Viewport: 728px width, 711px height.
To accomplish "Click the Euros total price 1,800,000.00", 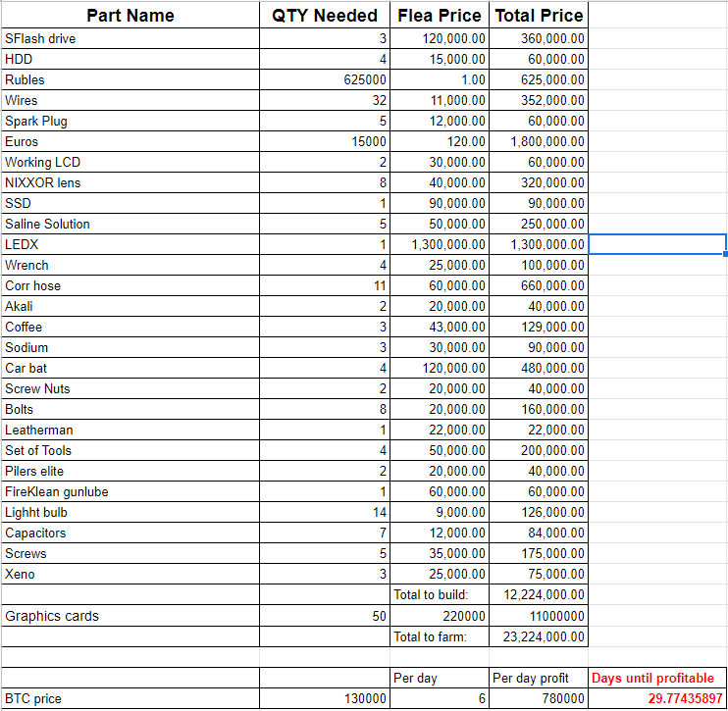I will pos(539,141).
